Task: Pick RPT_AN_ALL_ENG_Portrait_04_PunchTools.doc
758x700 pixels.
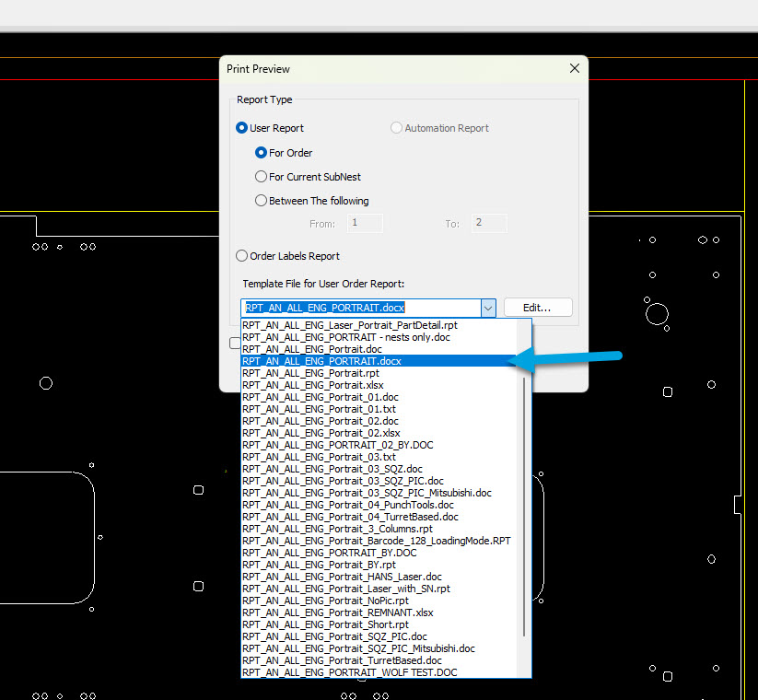Action: click(379, 505)
